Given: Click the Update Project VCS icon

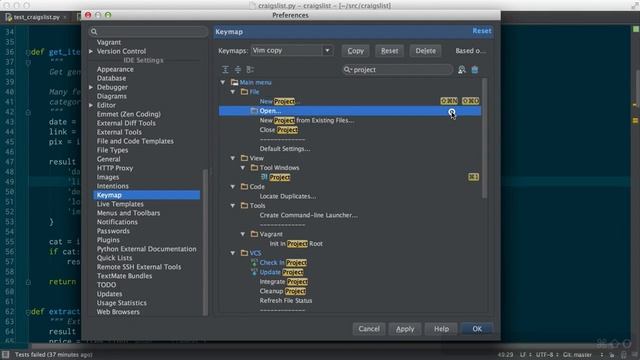Looking at the screenshot, I should pos(254,272).
